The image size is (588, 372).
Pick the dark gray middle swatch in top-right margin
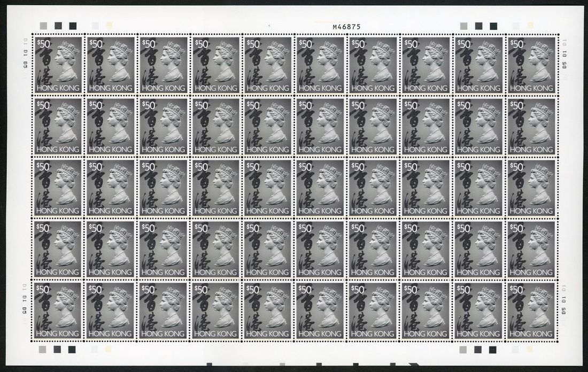click(x=479, y=26)
